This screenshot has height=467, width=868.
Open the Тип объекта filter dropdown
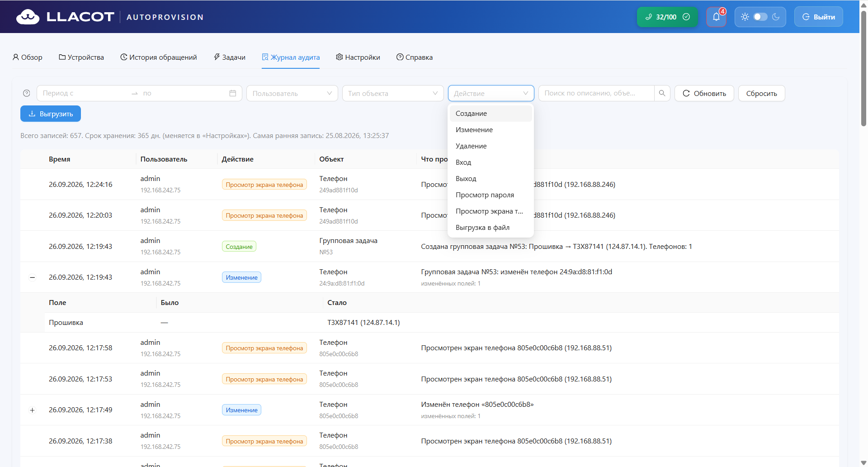tap(393, 93)
